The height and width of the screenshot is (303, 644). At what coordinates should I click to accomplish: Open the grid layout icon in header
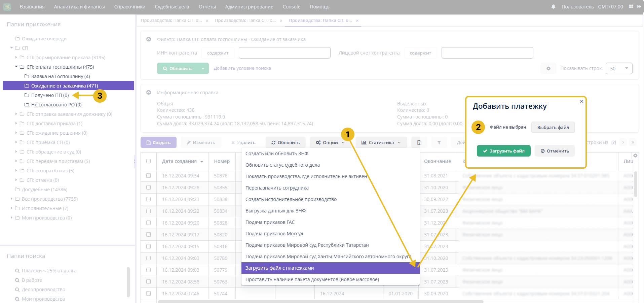click(631, 7)
